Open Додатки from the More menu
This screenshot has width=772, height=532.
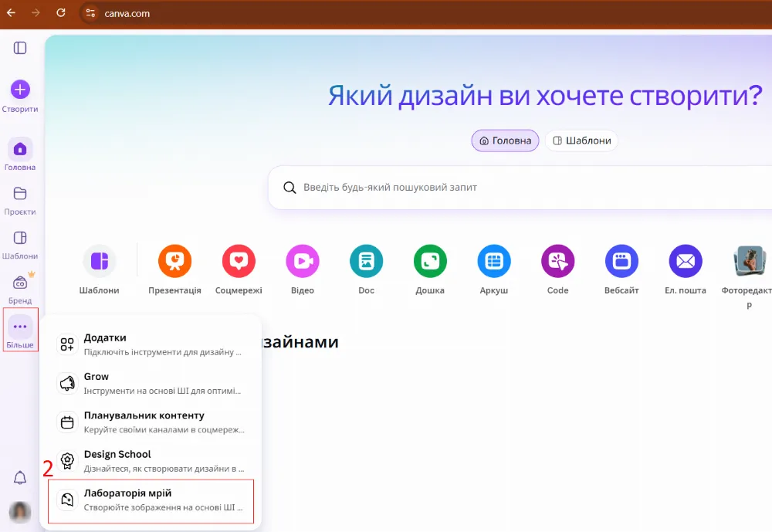[x=151, y=344]
